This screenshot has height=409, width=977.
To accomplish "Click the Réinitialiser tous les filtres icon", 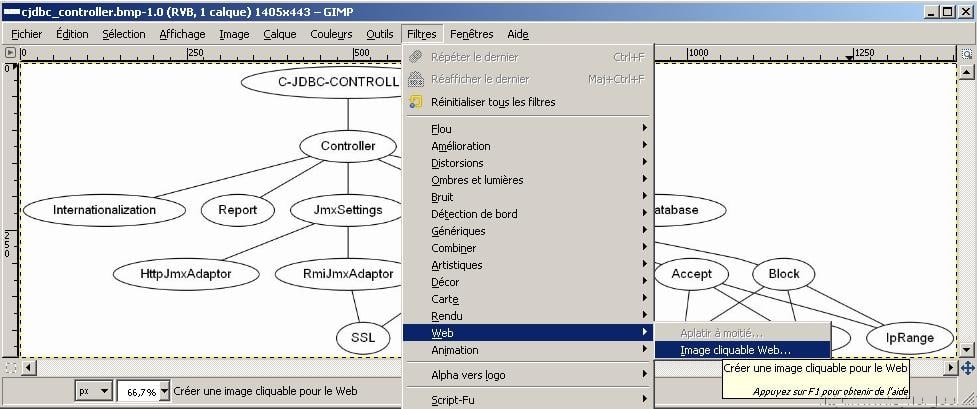I will pyautogui.click(x=416, y=102).
